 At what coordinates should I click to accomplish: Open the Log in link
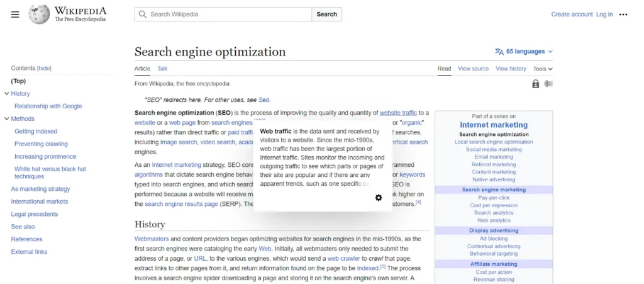pyautogui.click(x=604, y=14)
